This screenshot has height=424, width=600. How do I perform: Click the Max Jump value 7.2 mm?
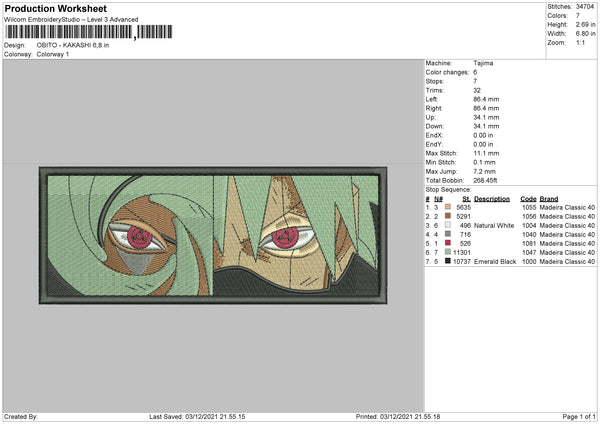point(484,171)
